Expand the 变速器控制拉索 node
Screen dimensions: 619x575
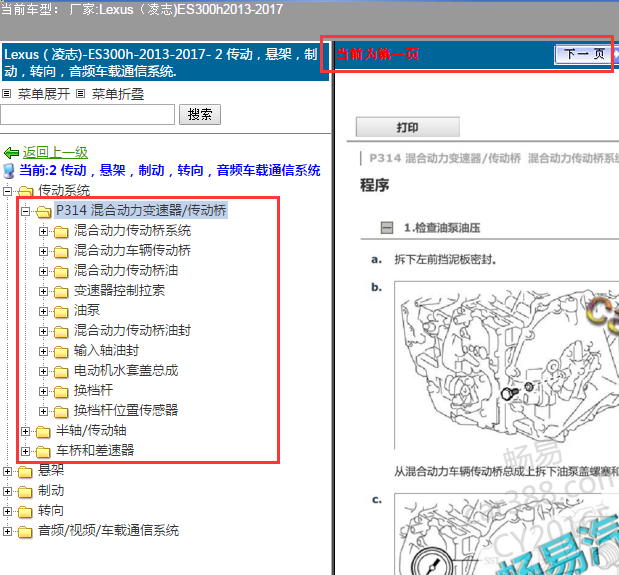43,292
